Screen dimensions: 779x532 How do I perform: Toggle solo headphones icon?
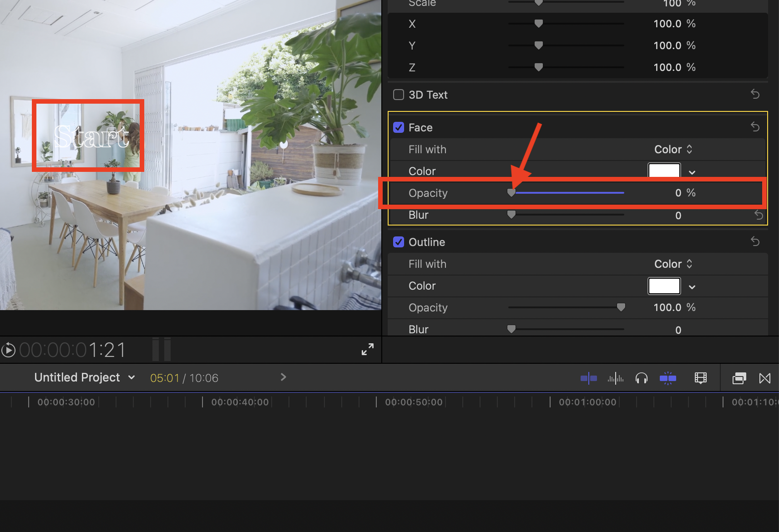click(x=642, y=378)
